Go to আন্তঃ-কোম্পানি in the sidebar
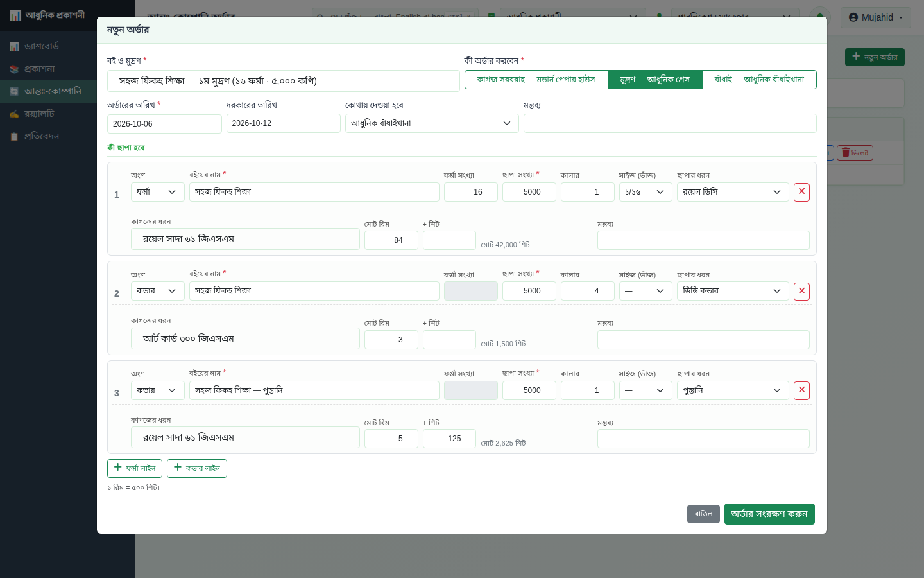 coord(67,91)
